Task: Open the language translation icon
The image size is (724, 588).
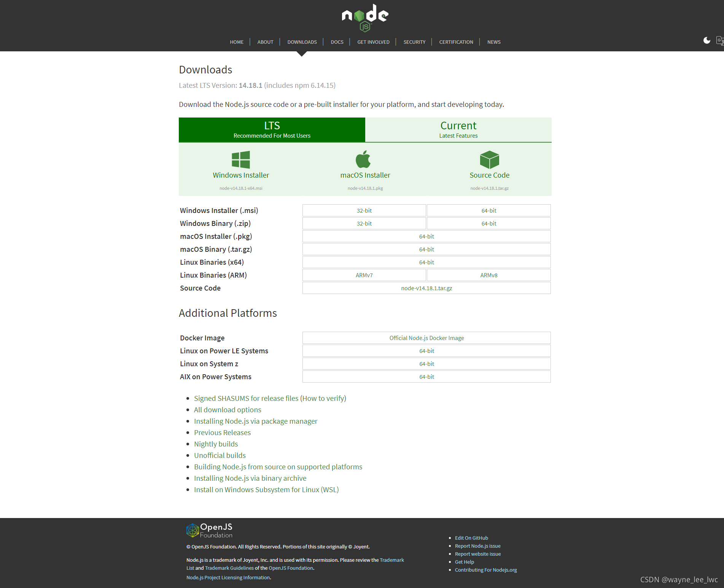Action: (x=720, y=40)
